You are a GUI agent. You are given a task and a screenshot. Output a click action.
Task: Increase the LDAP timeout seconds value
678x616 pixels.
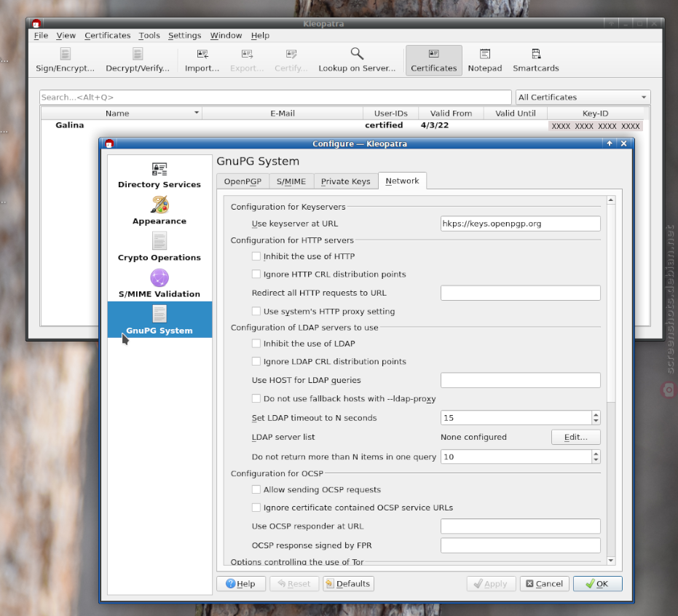[x=596, y=414]
